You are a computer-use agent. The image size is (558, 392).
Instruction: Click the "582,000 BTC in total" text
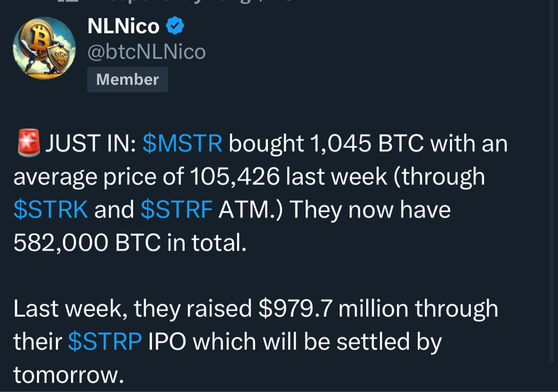click(130, 242)
